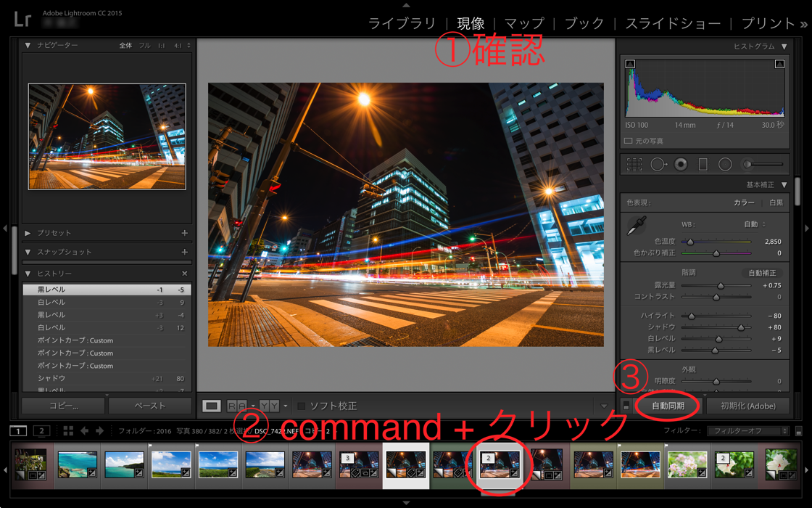
Task: Click the 自動同期 button
Action: (x=668, y=406)
